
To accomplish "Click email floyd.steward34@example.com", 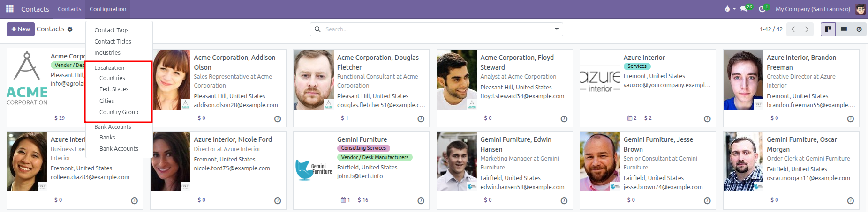I will click(x=522, y=96).
